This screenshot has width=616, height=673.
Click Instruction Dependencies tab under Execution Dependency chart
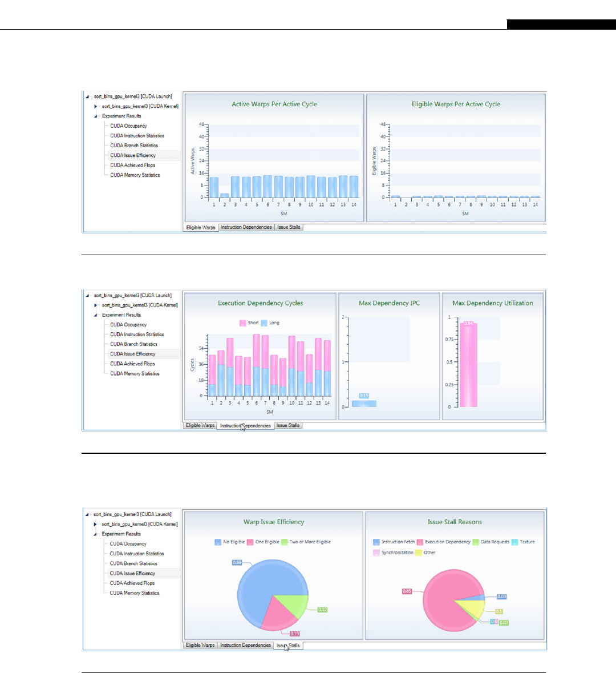pyautogui.click(x=245, y=426)
